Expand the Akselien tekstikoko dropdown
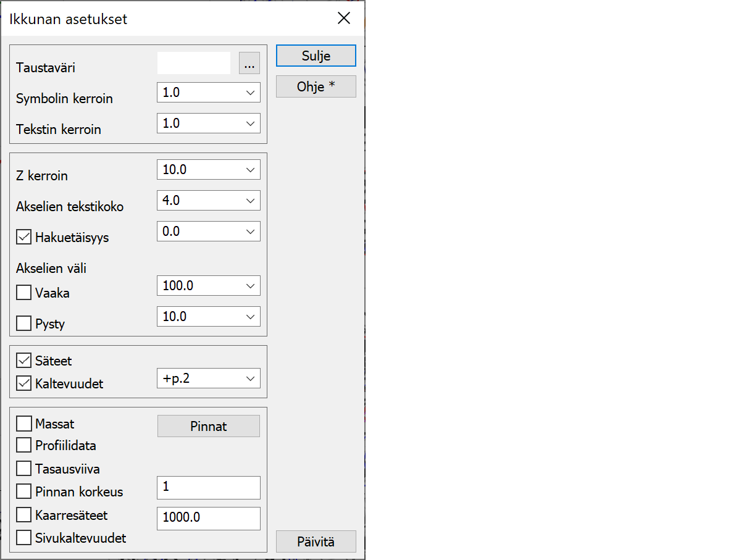Image resolution: width=741 pixels, height=560 pixels. (x=209, y=201)
